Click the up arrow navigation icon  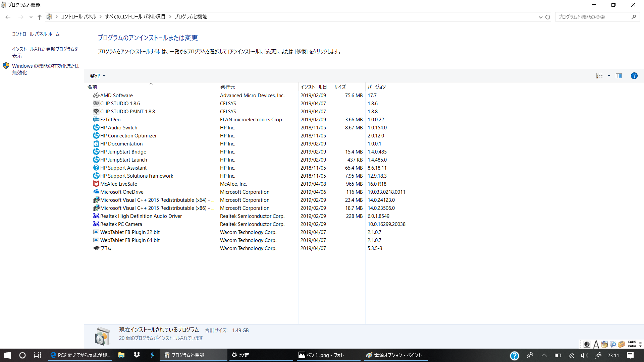(x=40, y=17)
